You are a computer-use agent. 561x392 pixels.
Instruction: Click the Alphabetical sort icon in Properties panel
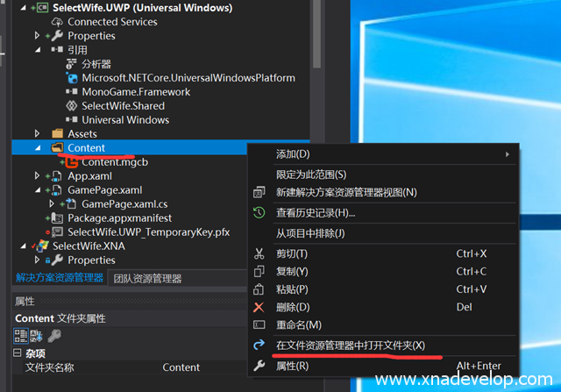(36, 335)
